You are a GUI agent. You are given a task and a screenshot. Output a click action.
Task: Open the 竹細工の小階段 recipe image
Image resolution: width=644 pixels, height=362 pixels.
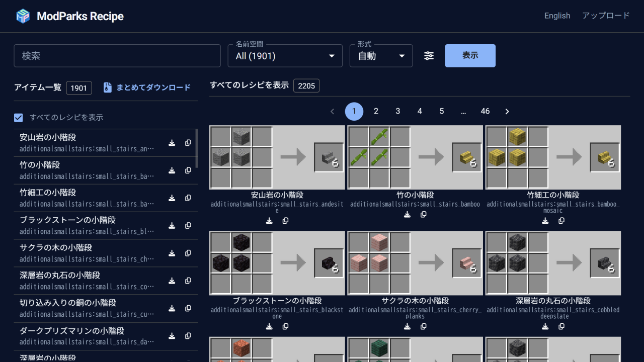click(x=553, y=157)
